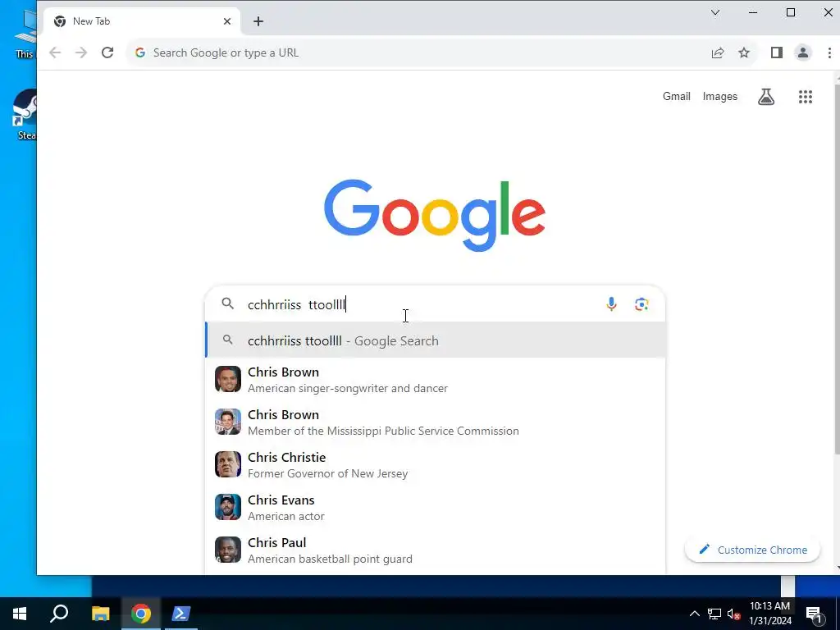Viewport: 840px width, 630px height.
Task: Click the Steam desktop shortcut
Action: [x=25, y=115]
